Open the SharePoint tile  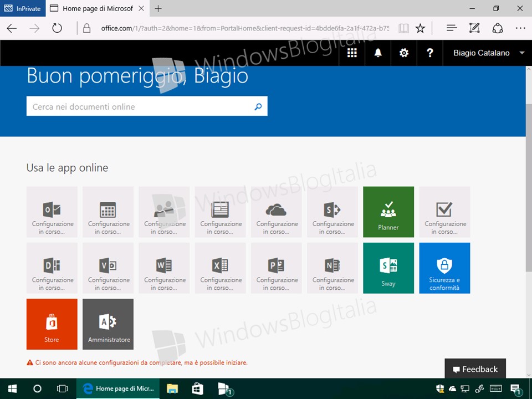point(332,212)
